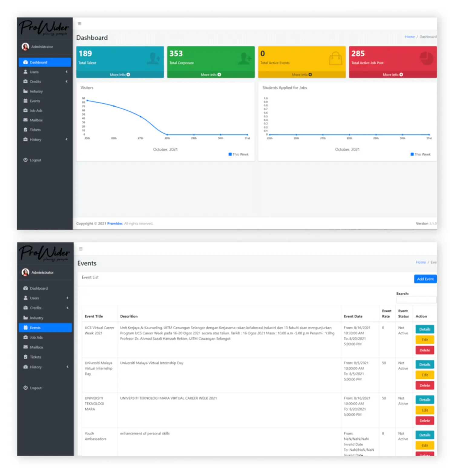Click the shopping bag icon on Total Active Events card
This screenshot has height=476, width=454.
click(335, 58)
